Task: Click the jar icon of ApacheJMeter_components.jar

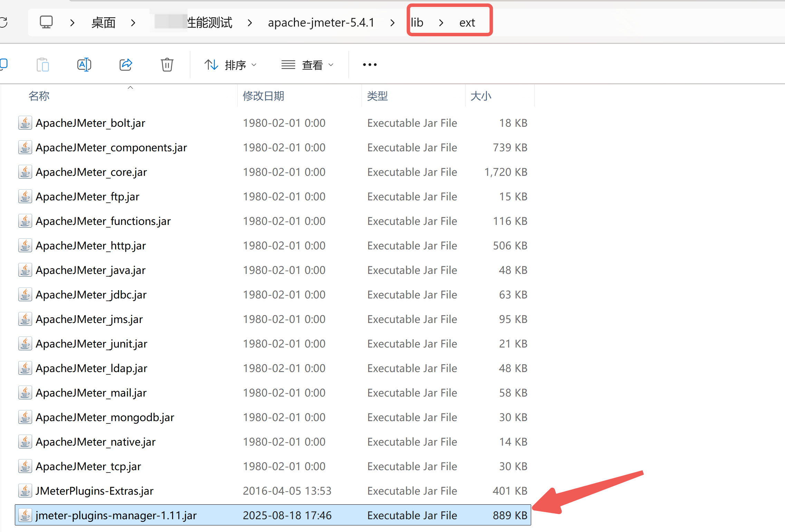Action: (25, 148)
